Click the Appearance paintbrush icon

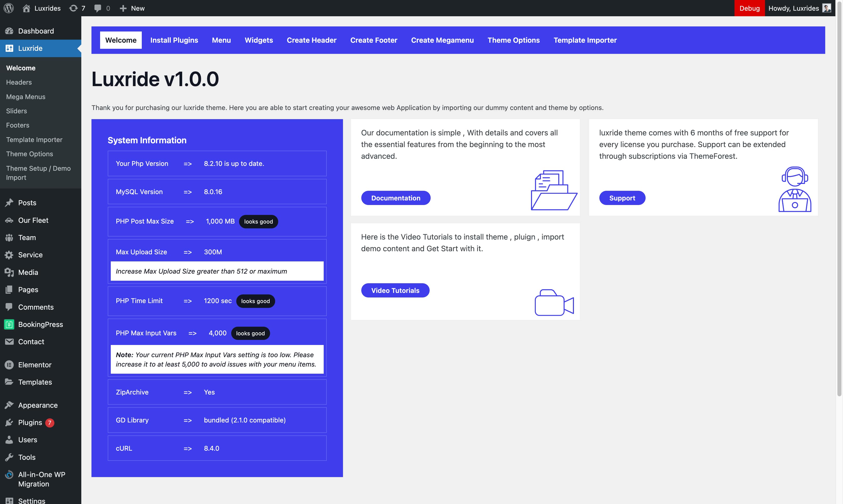9,405
